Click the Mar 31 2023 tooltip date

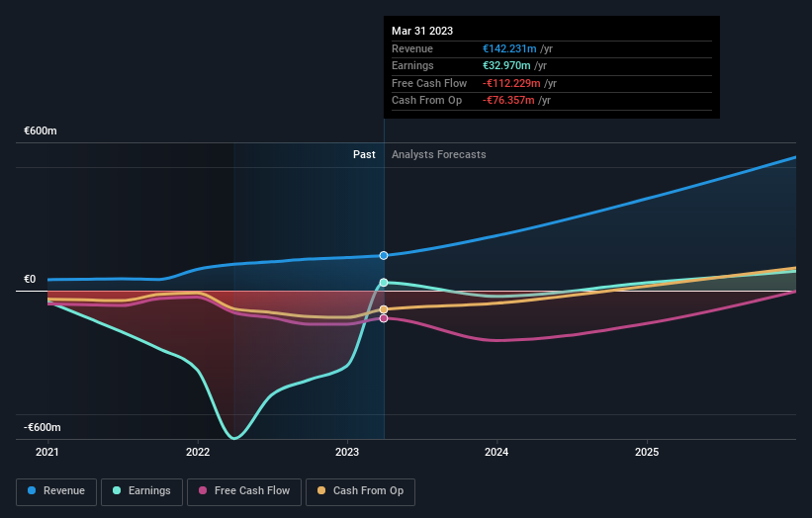pyautogui.click(x=422, y=31)
